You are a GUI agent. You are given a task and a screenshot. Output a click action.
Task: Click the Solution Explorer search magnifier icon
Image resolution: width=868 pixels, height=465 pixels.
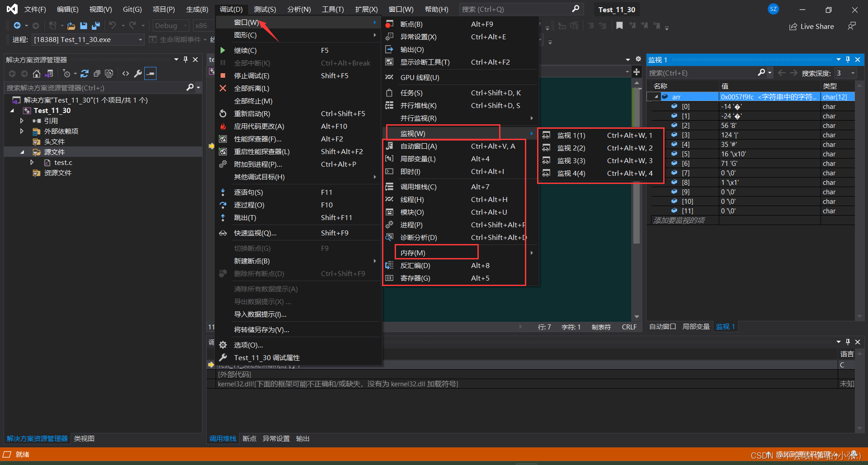(x=190, y=88)
